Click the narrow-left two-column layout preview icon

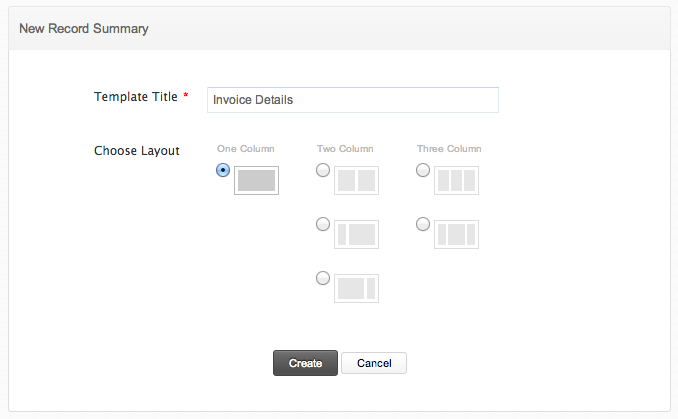click(356, 235)
